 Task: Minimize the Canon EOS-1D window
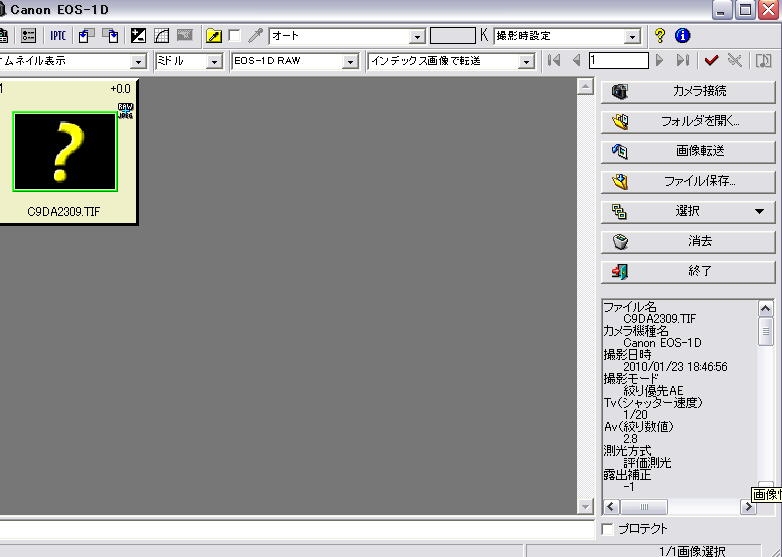tap(722, 9)
